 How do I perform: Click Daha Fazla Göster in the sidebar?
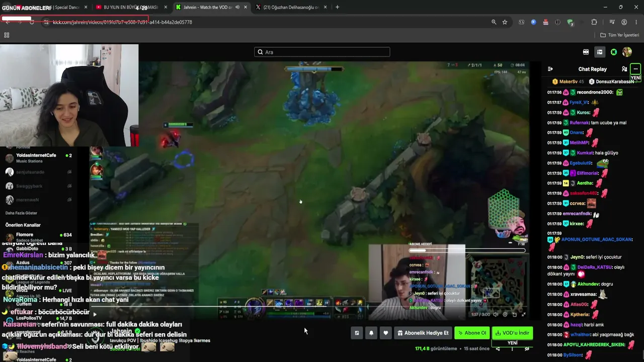(x=21, y=213)
